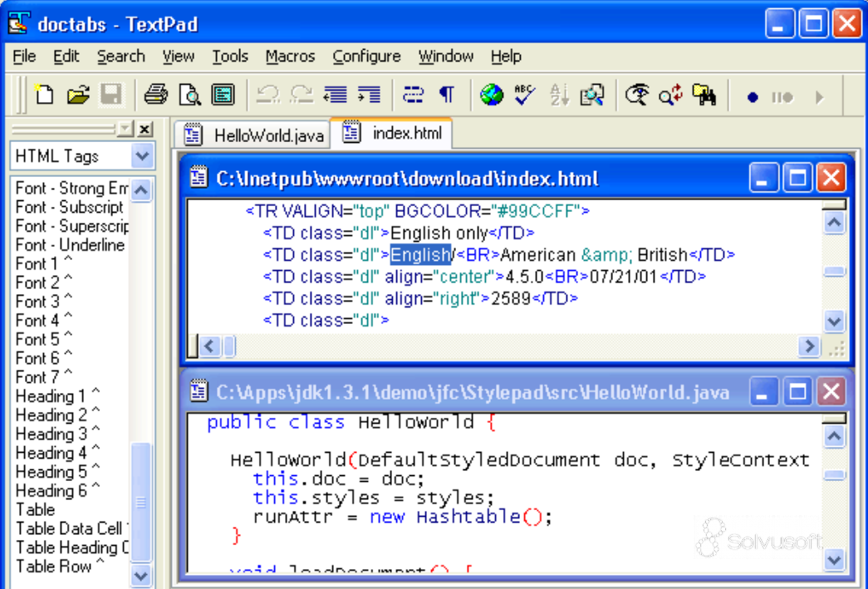Click the document icon in HelloWorld.java title bar
Screen dimensions: 868x589
(x=199, y=392)
